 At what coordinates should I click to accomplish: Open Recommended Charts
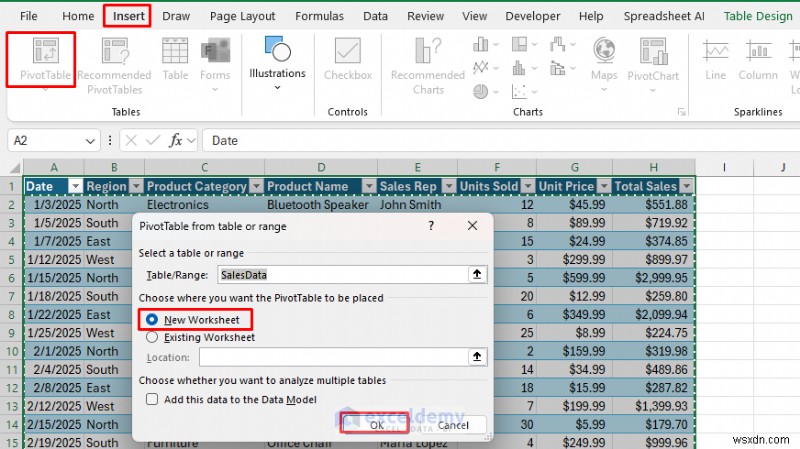click(428, 66)
